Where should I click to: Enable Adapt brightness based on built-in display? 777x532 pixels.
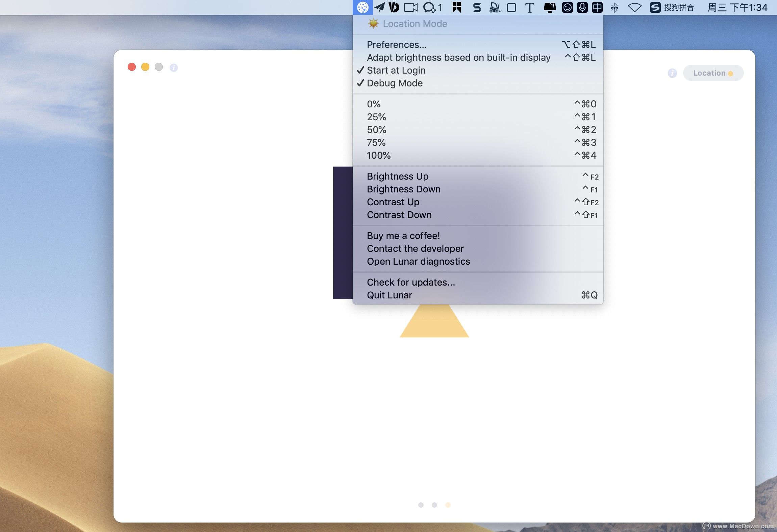pos(458,57)
